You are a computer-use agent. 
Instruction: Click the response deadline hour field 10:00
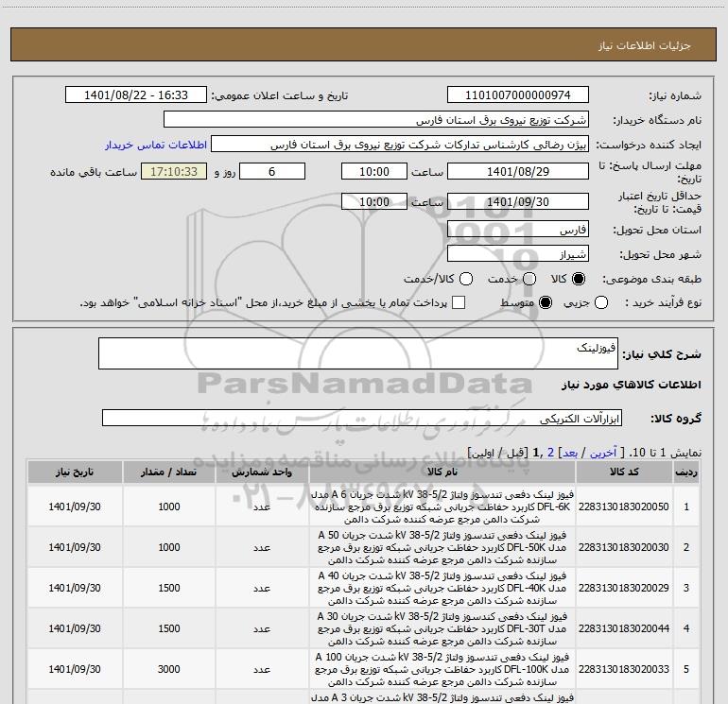click(x=374, y=171)
